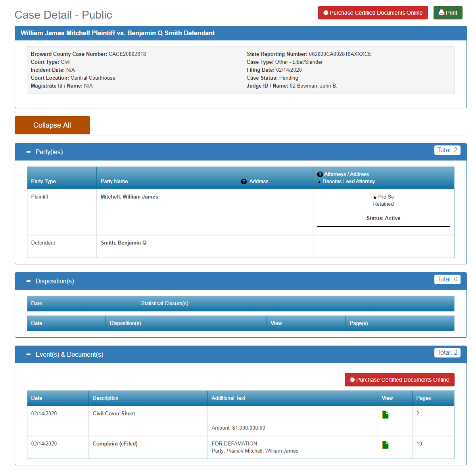Image resolution: width=476 pixels, height=474 pixels.
Task: Click top Purchase Certified Documents Online button
Action: tap(373, 13)
